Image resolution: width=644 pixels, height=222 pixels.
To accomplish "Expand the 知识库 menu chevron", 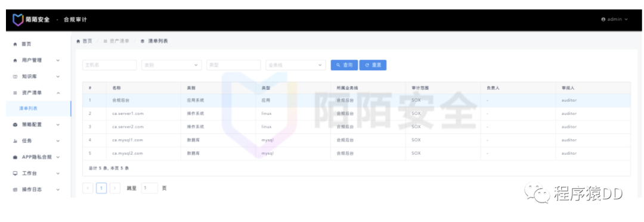I will pos(58,77).
